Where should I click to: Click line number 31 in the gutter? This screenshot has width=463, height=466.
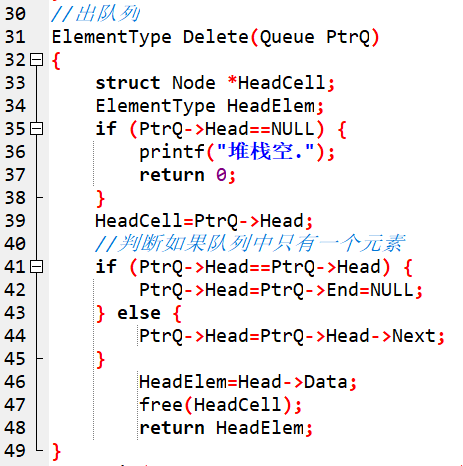click(x=15, y=37)
